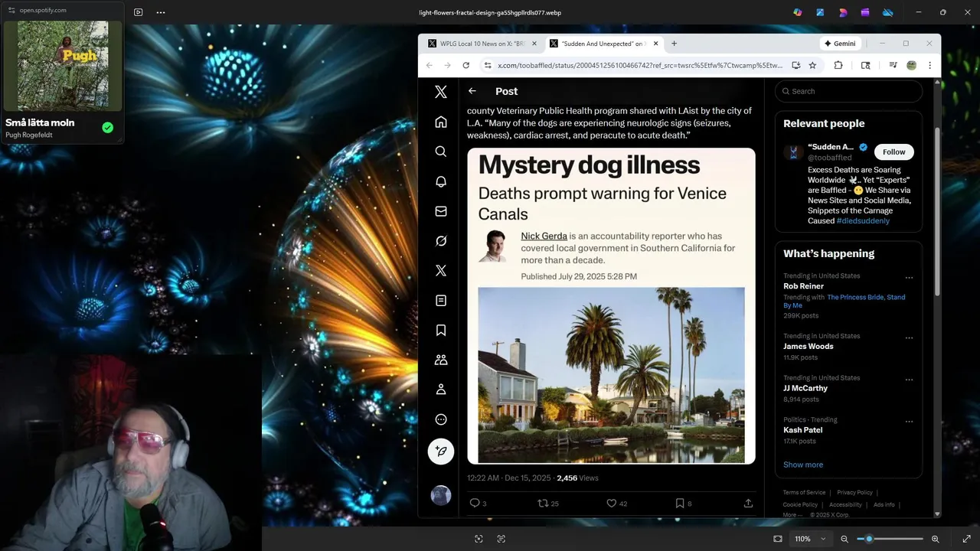The image size is (980, 551).
Task: Open Grok icon in X sidebar
Action: point(441,241)
